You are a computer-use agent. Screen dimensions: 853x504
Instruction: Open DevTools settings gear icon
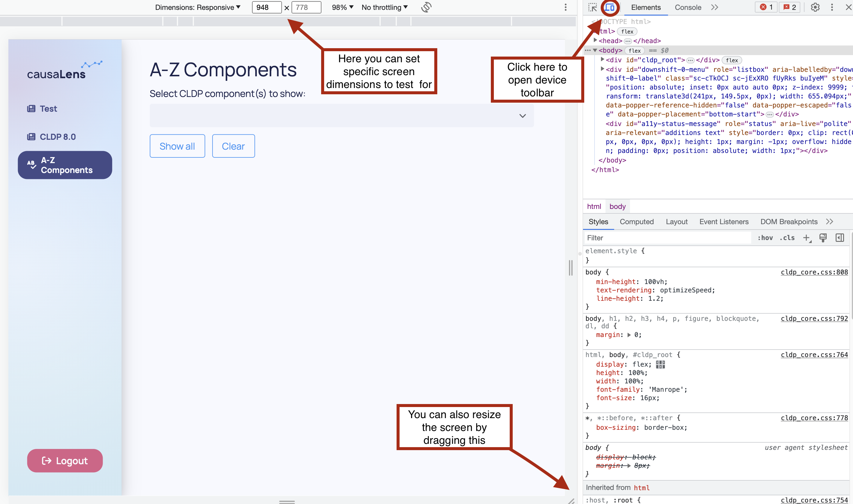tap(815, 7)
